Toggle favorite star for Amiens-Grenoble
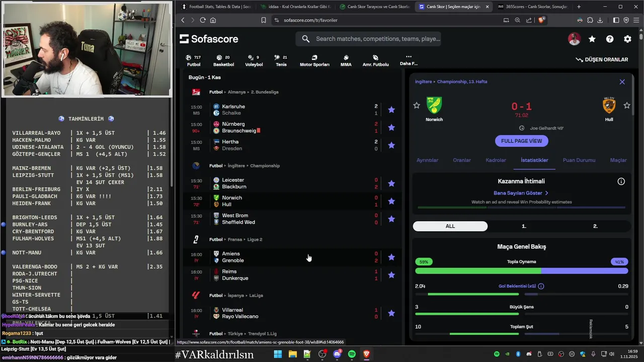 click(x=391, y=257)
